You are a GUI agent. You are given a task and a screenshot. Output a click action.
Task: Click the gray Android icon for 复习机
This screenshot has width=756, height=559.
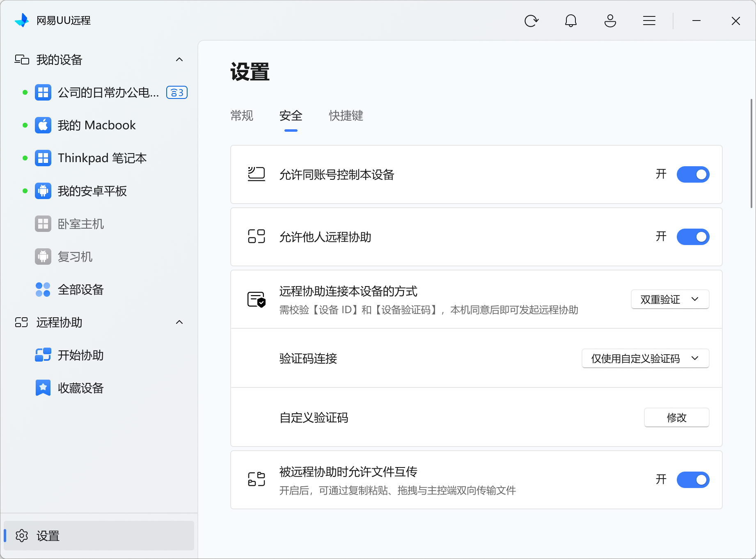[43, 257]
